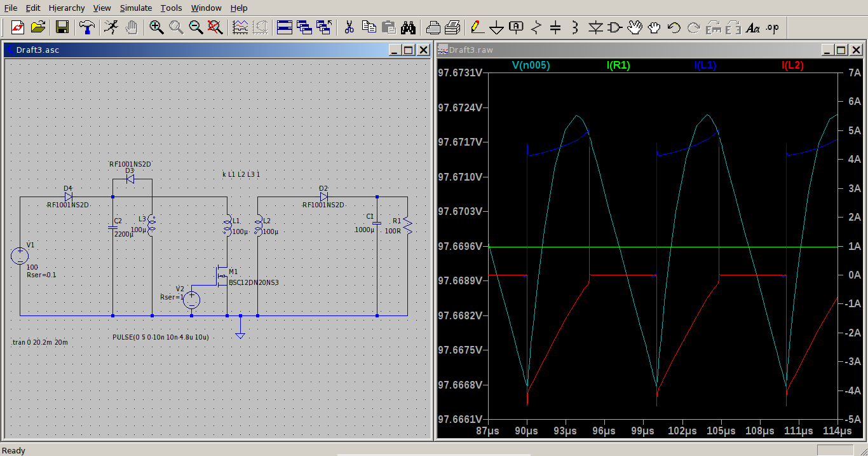
Task: Select the Copy tool icon
Action: [x=369, y=27]
